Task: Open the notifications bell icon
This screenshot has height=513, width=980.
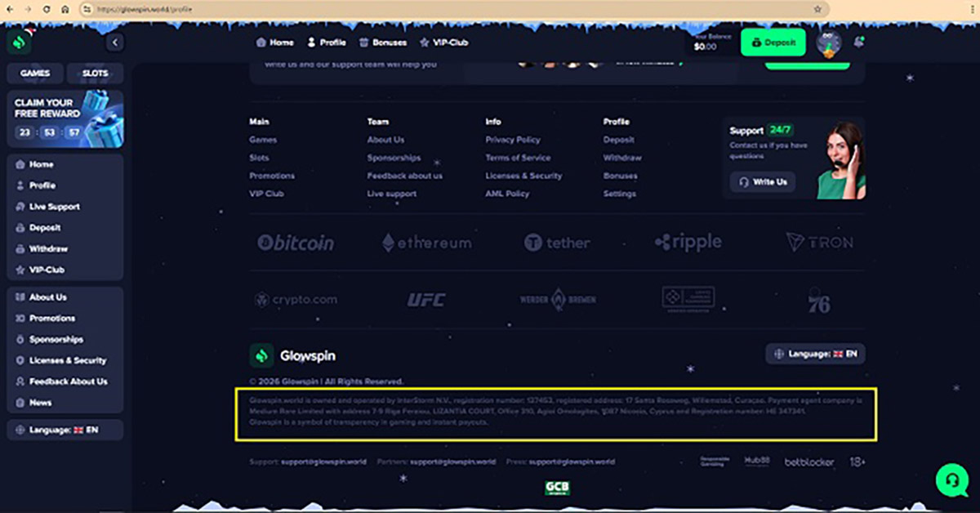Action: pyautogui.click(x=858, y=42)
